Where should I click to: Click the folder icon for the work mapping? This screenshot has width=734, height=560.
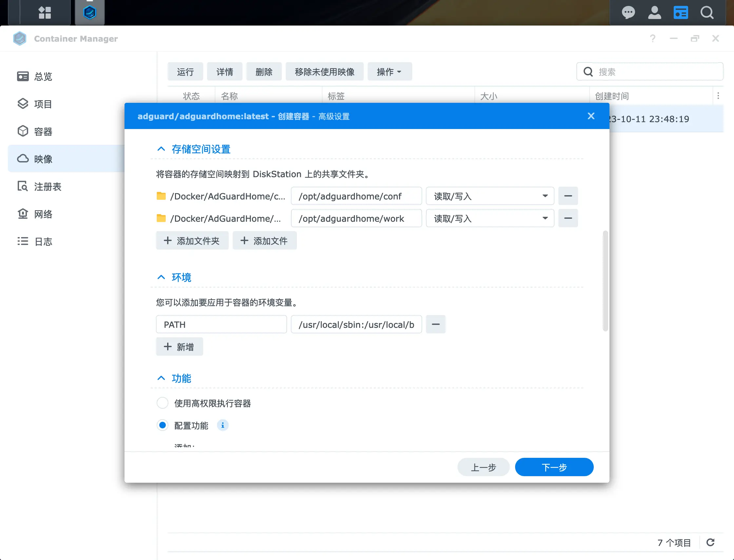click(161, 218)
